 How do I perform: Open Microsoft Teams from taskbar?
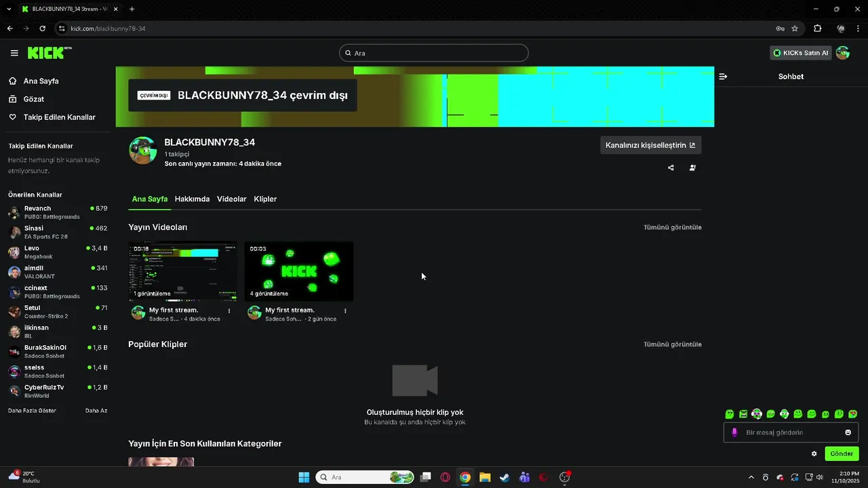[524, 477]
